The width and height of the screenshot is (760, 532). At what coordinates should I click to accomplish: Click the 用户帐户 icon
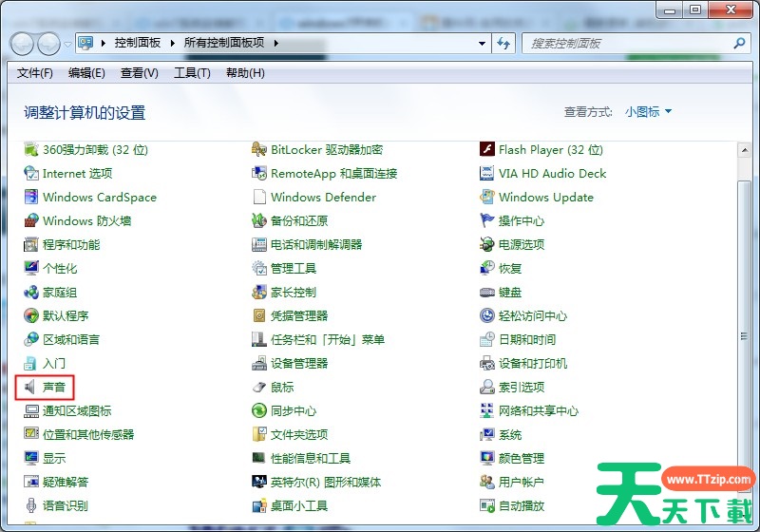(487, 483)
